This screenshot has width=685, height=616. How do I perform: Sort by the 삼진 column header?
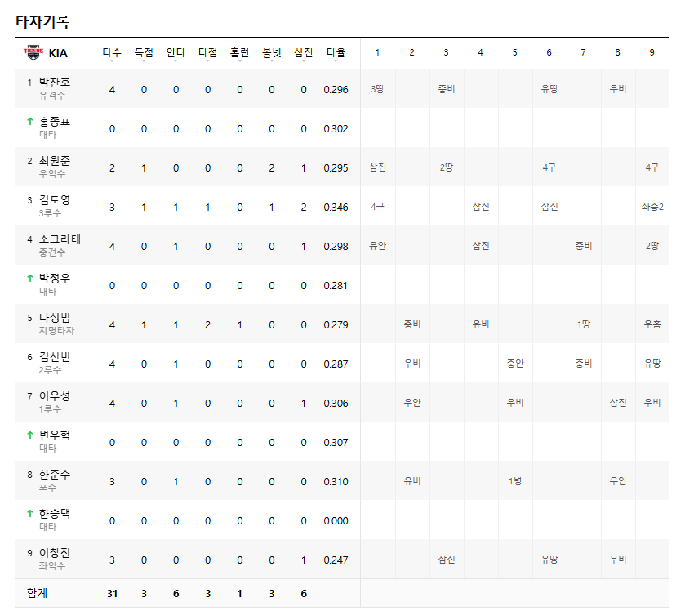pos(303,53)
